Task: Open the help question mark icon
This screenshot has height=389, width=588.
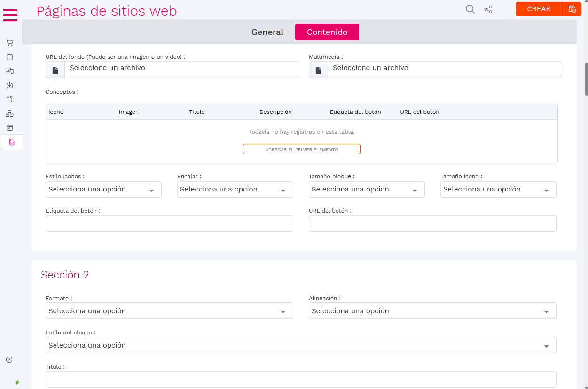Action: 9,360
